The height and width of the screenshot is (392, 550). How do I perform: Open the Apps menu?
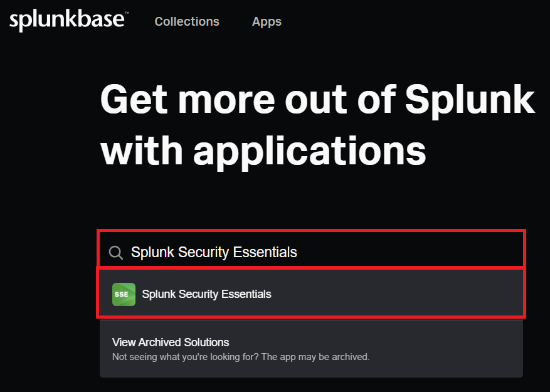pyautogui.click(x=267, y=22)
